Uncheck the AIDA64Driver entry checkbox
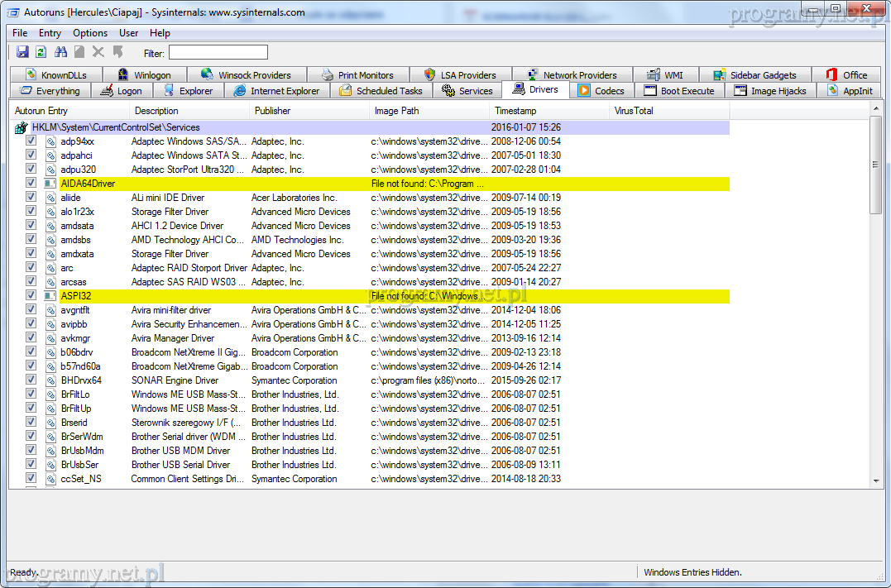 click(x=31, y=184)
